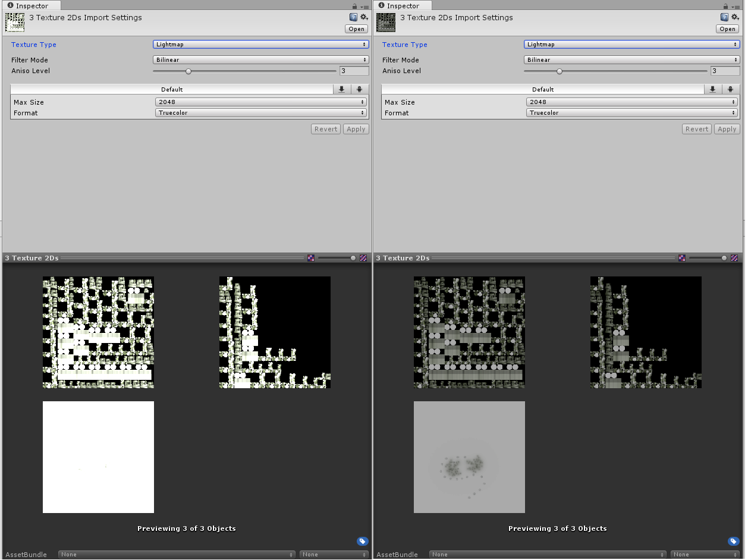Click the download arrow icon beside the Default platform

[341, 89]
